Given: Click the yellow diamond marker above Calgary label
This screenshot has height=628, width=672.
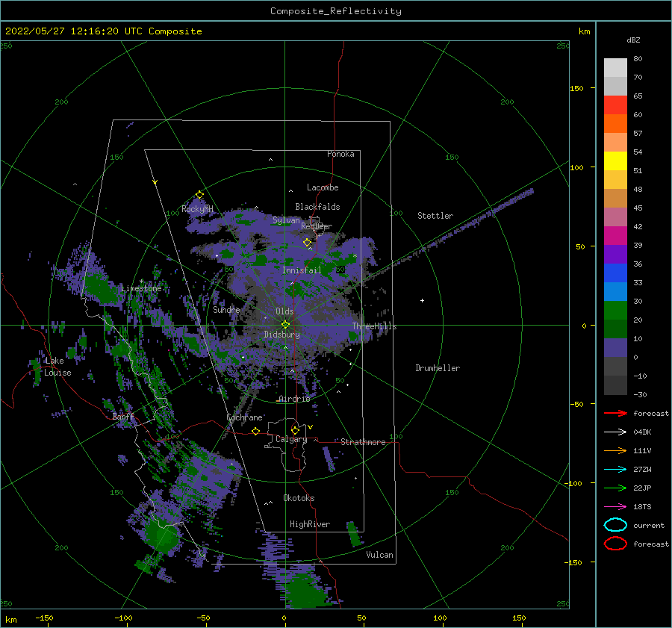Looking at the screenshot, I should point(295,430).
